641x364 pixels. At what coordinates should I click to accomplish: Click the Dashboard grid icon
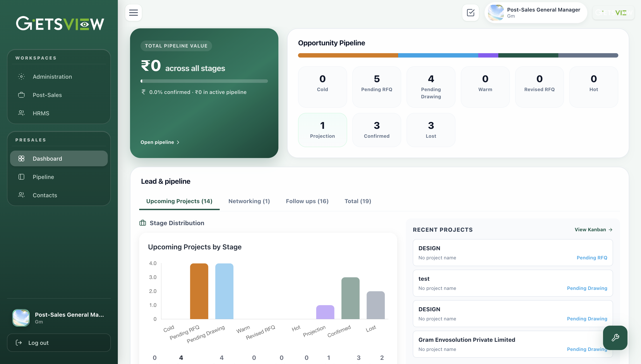(21, 158)
